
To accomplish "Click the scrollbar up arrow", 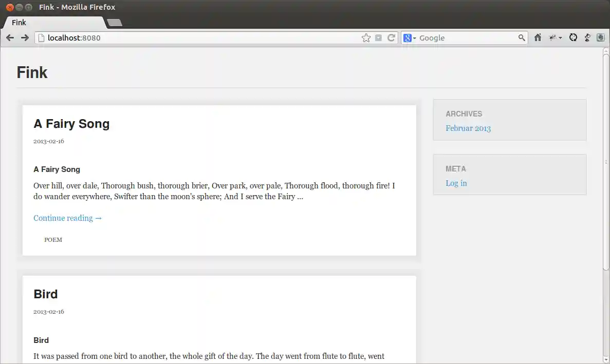I will pos(606,51).
